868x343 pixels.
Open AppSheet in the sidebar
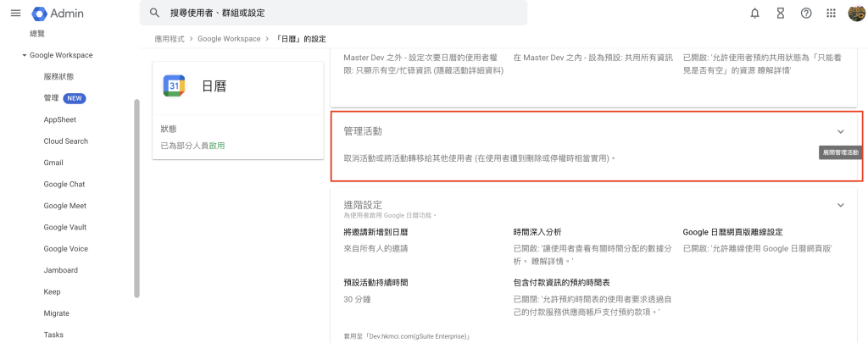click(60, 119)
